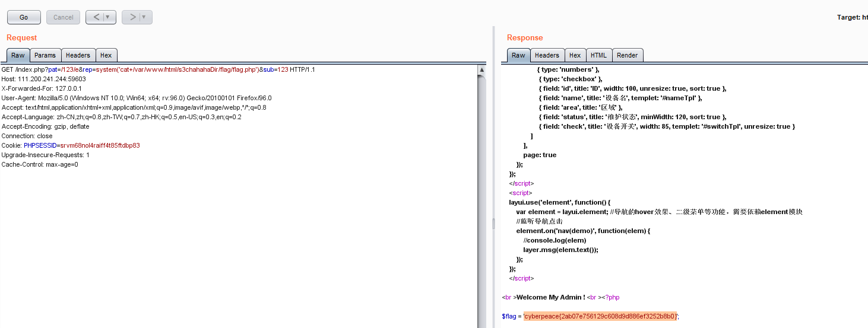Click the PHPSESSID cookie value
Screen dimensions: 868x328
click(x=100, y=145)
